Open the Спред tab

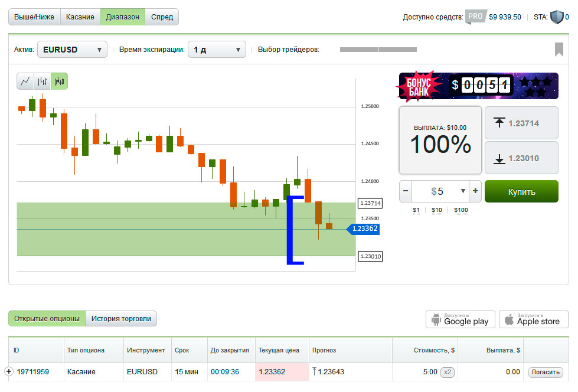[162, 17]
